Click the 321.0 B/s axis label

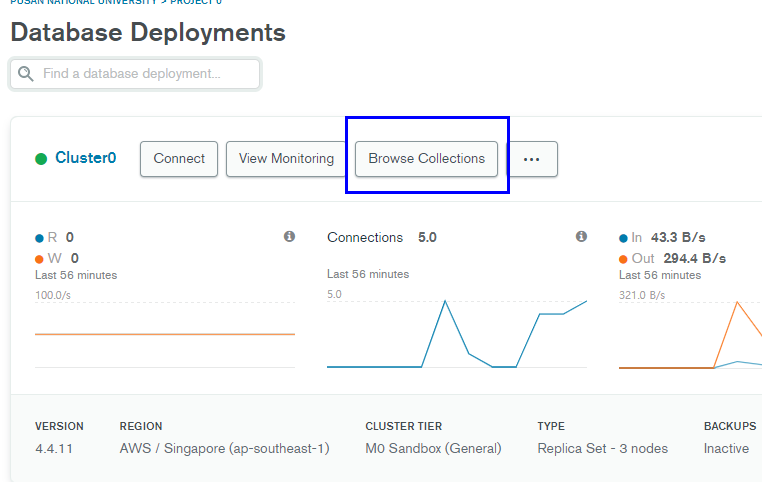pyautogui.click(x=642, y=295)
